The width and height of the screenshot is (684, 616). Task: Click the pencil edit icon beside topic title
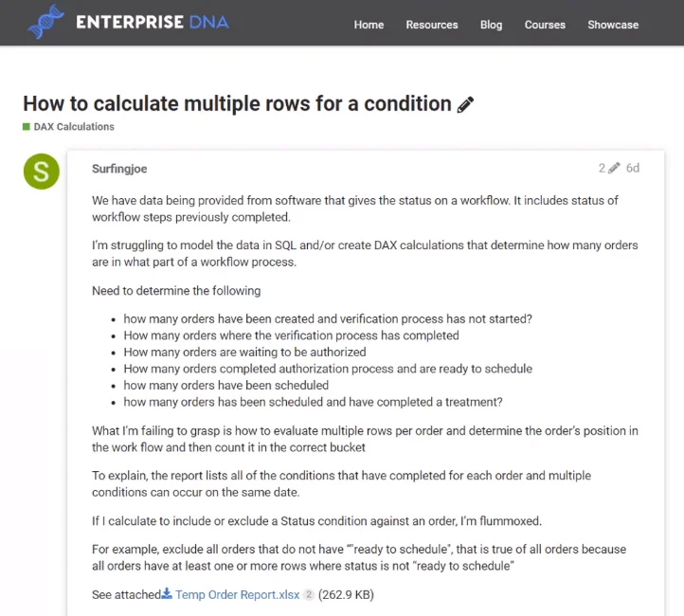point(465,104)
